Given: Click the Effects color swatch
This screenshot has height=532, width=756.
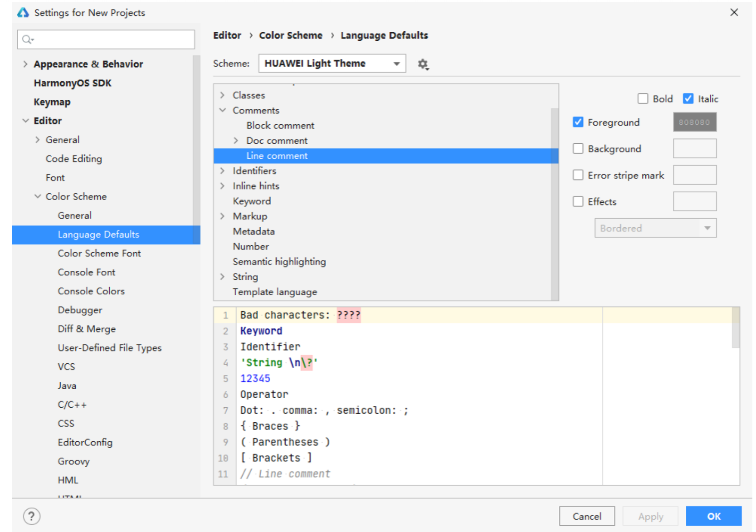Looking at the screenshot, I should (x=694, y=201).
